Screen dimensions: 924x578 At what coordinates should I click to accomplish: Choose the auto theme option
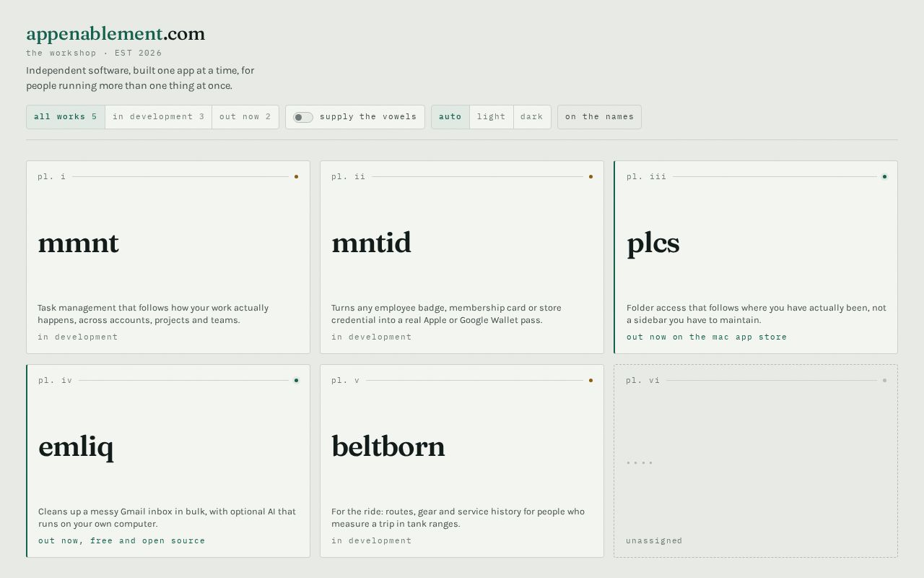click(x=450, y=117)
